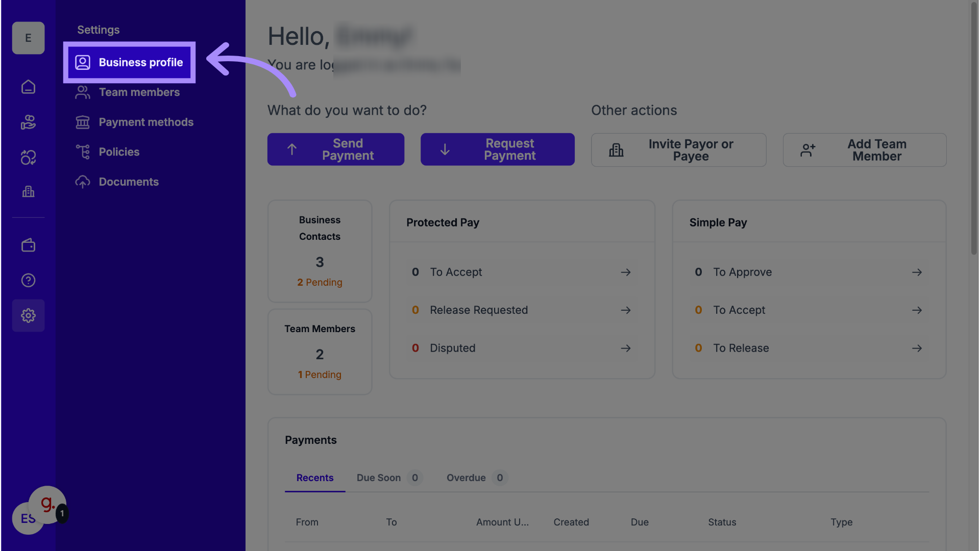This screenshot has width=980, height=551.
Task: Open Payment methods settings
Action: tap(145, 122)
